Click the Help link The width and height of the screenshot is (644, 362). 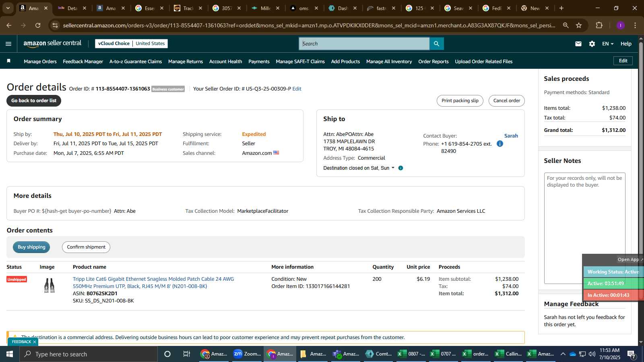pos(626,44)
